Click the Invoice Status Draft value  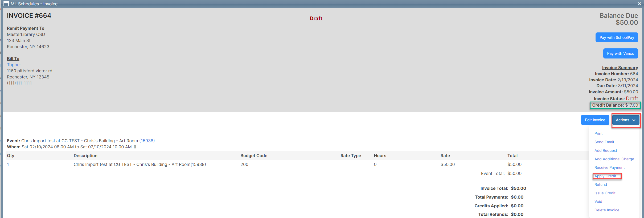click(632, 98)
